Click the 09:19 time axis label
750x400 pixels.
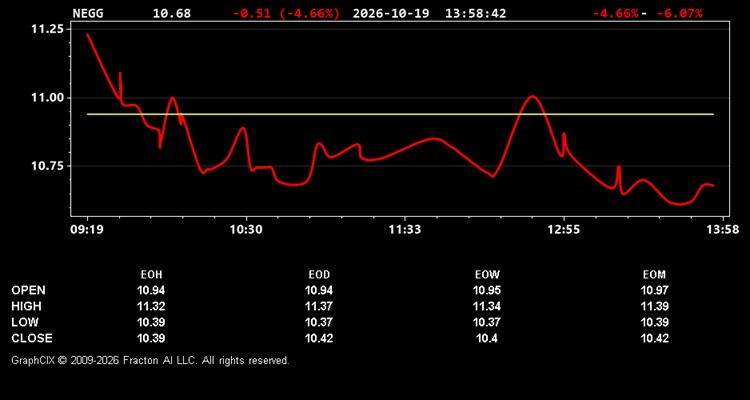point(87,229)
